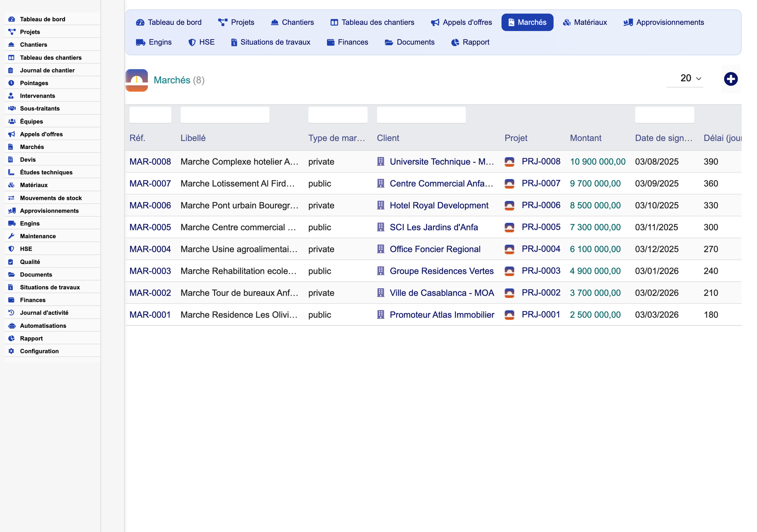Click the project icon beside PRJ-0008
This screenshot has width=757, height=532.
(x=509, y=162)
